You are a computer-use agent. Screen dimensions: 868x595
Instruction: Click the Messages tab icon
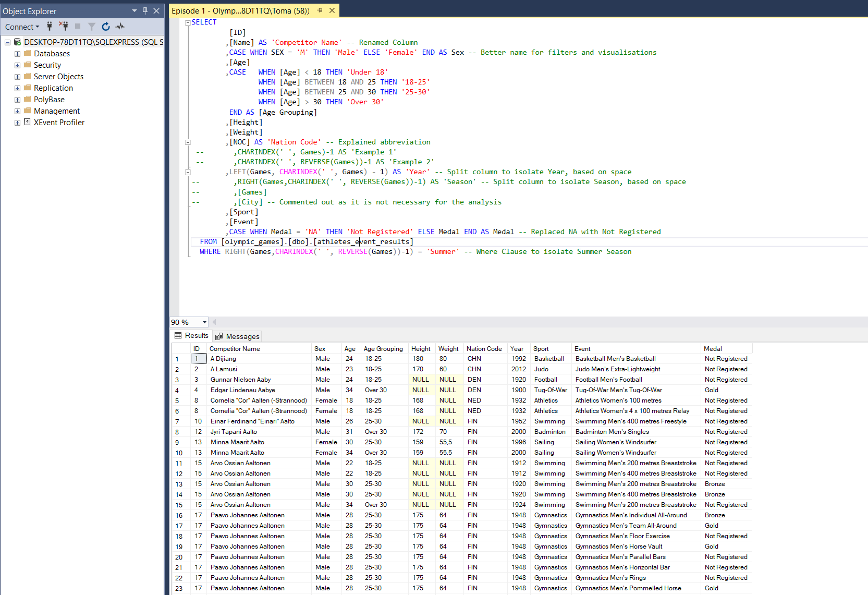219,336
